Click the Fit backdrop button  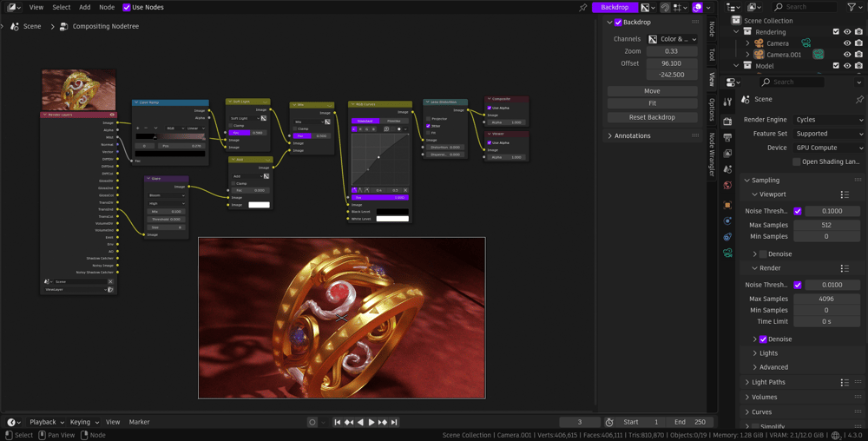(x=652, y=103)
